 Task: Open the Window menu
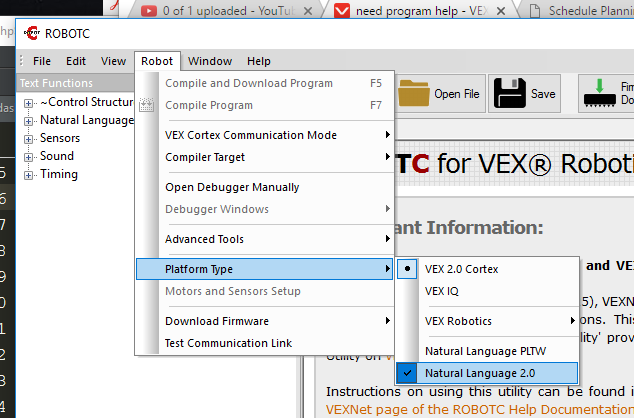210,61
